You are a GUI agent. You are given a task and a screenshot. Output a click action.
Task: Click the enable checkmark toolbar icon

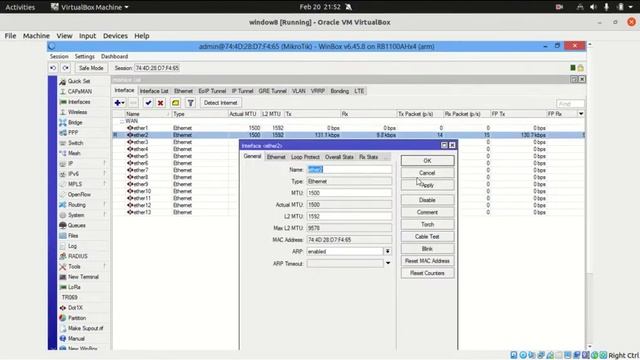click(x=148, y=103)
